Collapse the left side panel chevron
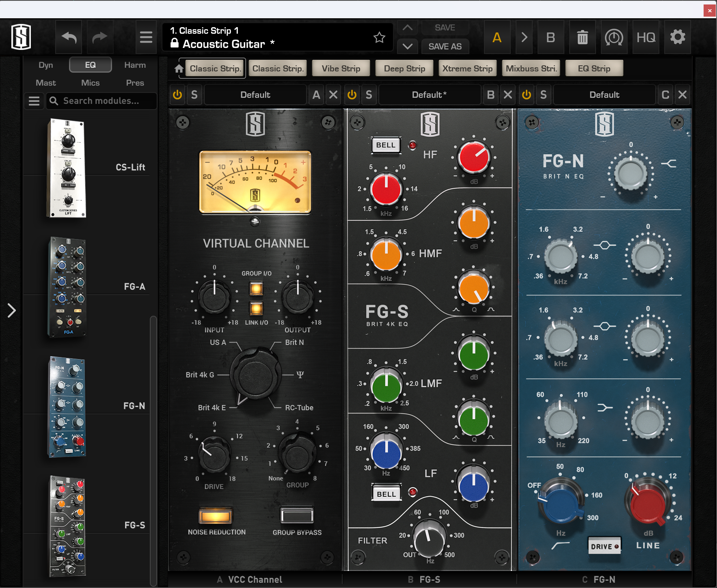This screenshot has width=717, height=588. pos(12,310)
